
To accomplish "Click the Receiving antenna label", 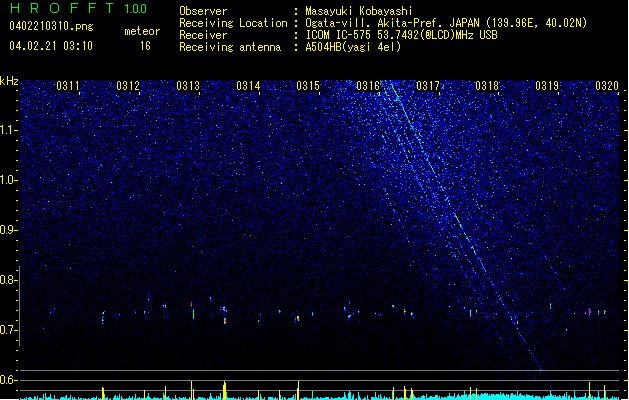I will coord(230,47).
